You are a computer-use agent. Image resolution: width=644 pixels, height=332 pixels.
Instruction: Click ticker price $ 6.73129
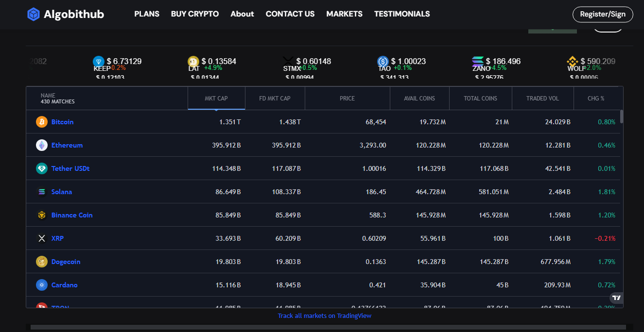[124, 61]
